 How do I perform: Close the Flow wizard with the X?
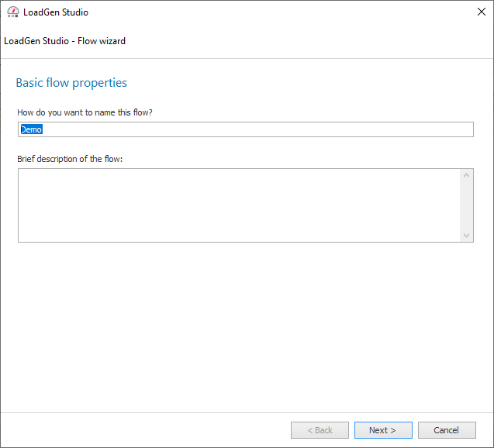(482, 12)
